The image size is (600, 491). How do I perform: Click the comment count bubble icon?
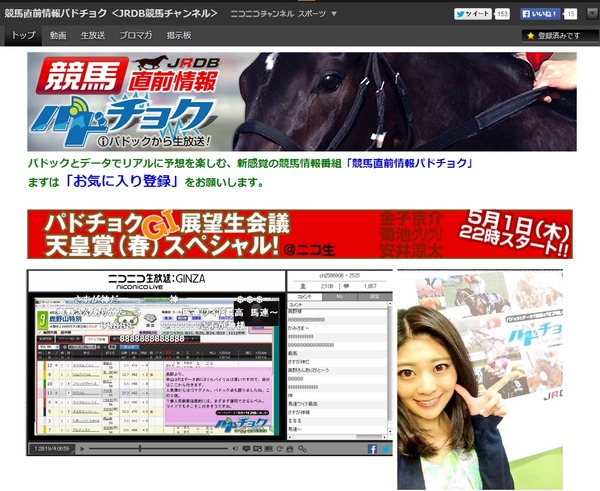pyautogui.click(x=346, y=286)
